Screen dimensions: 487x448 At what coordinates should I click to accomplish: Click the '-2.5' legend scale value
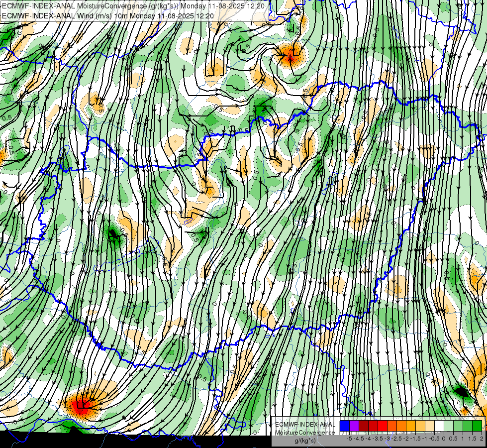click(x=396, y=439)
